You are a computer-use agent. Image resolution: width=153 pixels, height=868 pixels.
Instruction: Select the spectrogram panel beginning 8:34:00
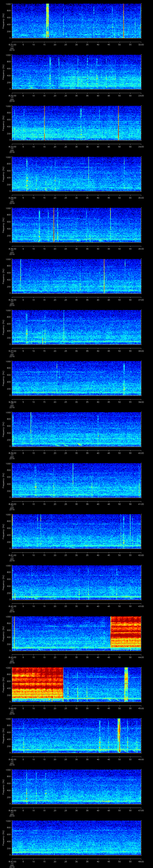point(77,174)
